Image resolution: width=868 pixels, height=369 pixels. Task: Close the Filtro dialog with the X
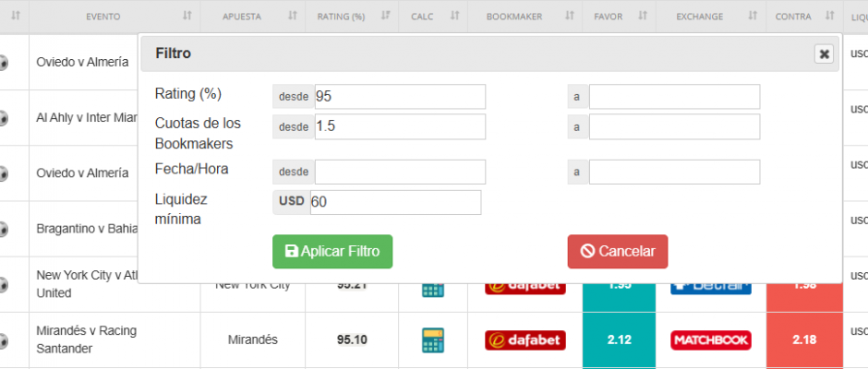coord(824,54)
